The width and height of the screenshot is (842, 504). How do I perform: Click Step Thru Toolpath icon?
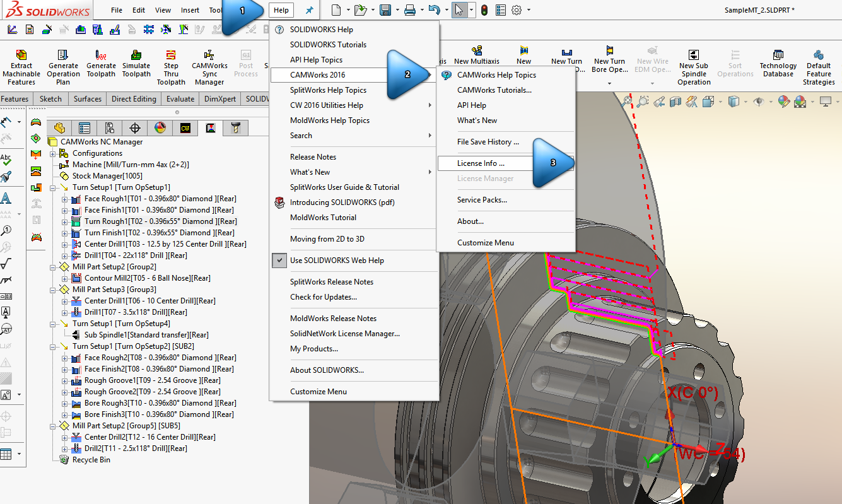pos(171,56)
